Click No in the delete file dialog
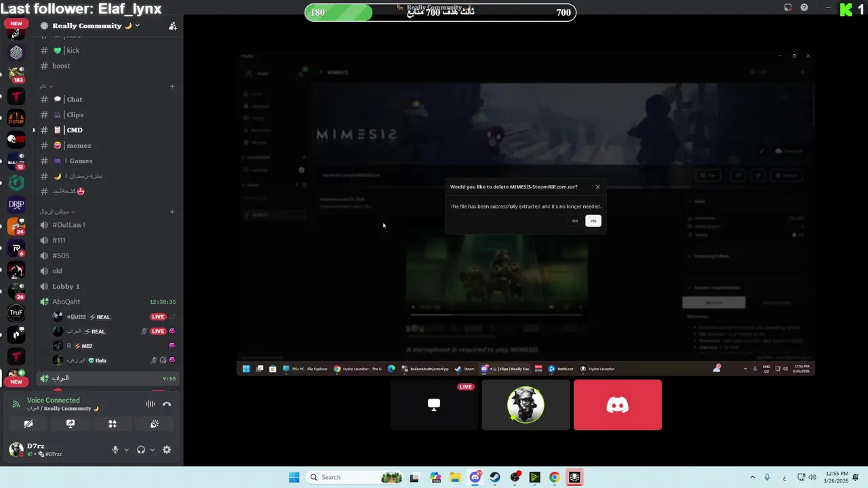 [x=575, y=221]
